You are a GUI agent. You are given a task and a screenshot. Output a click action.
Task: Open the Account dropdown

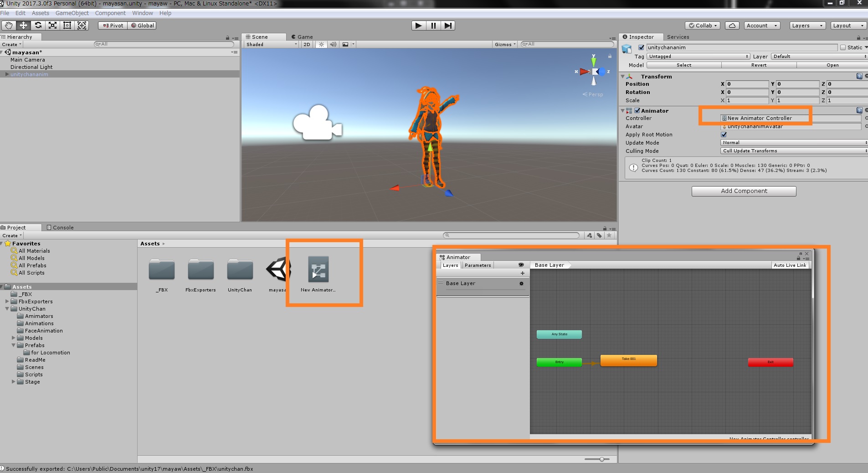[762, 26]
